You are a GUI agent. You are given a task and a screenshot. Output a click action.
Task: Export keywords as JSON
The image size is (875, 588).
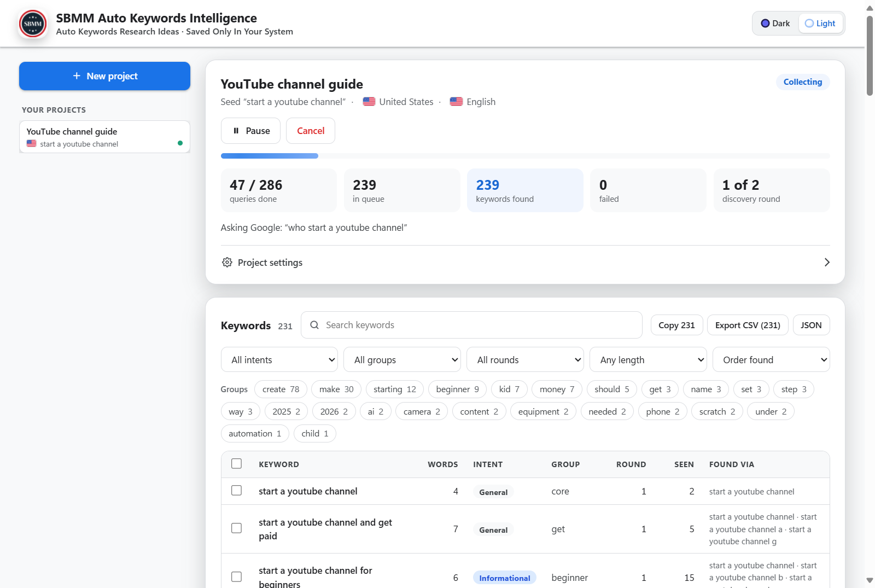pyautogui.click(x=811, y=325)
